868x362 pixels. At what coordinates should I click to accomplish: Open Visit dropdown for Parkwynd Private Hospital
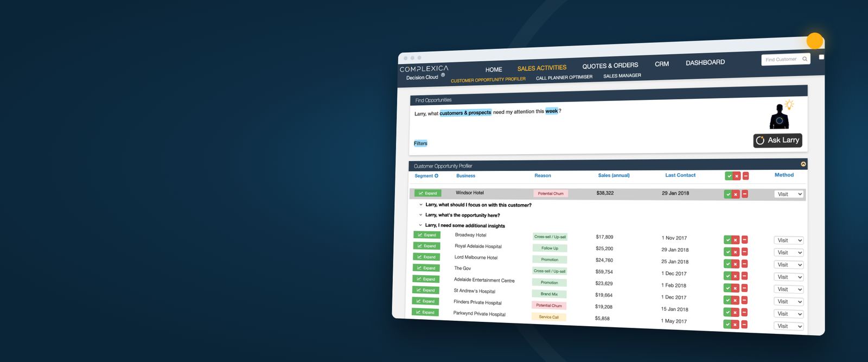pos(788,326)
